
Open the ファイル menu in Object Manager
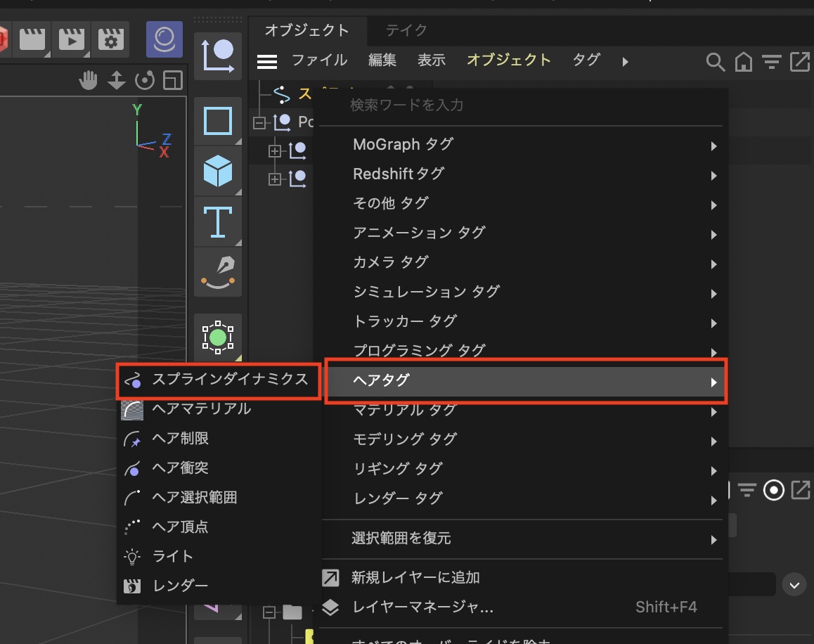[x=319, y=60]
